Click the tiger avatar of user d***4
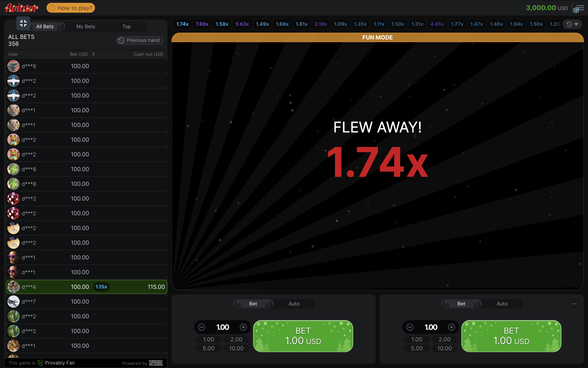The height and width of the screenshot is (368, 588). pos(13,287)
